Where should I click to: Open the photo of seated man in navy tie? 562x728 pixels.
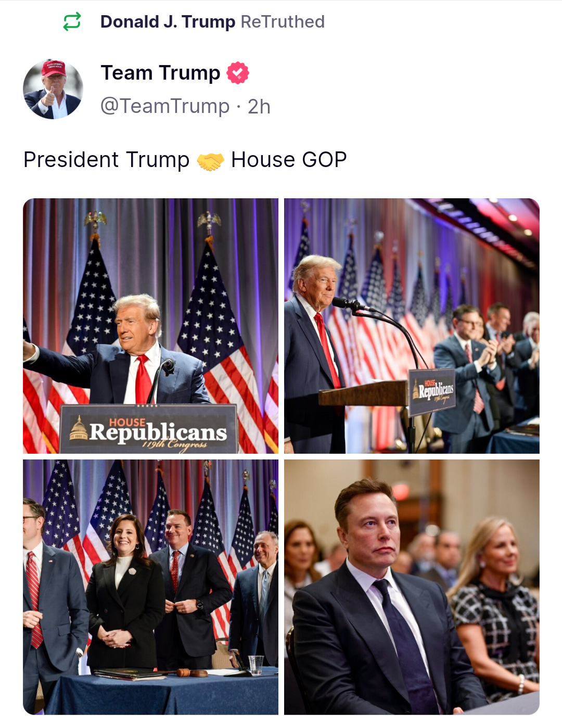pos(412,587)
